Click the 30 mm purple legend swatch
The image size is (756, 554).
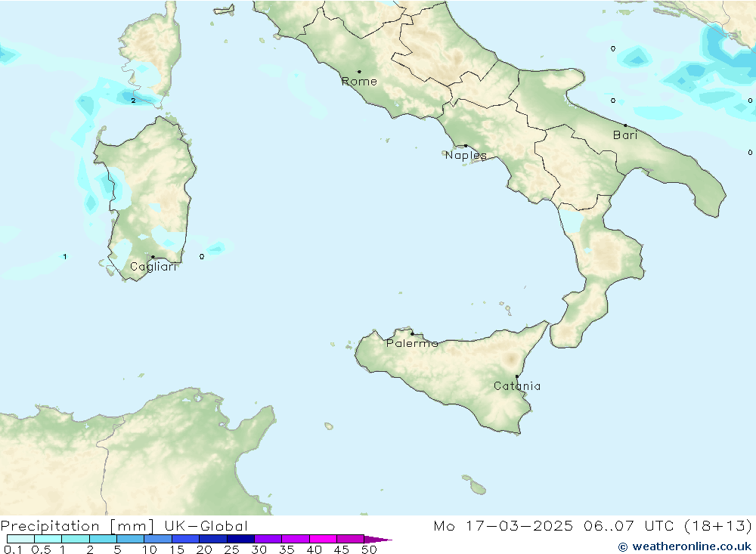[x=268, y=539]
